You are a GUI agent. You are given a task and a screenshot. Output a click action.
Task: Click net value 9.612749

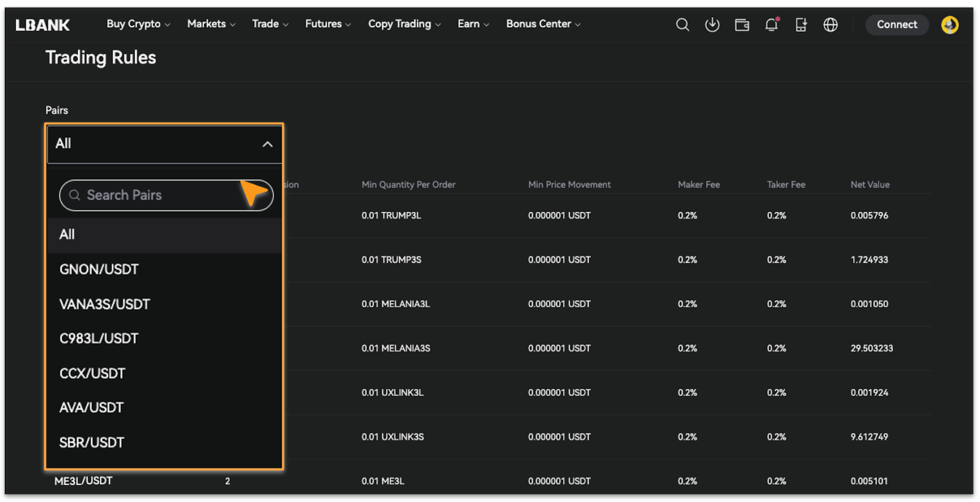click(x=869, y=437)
